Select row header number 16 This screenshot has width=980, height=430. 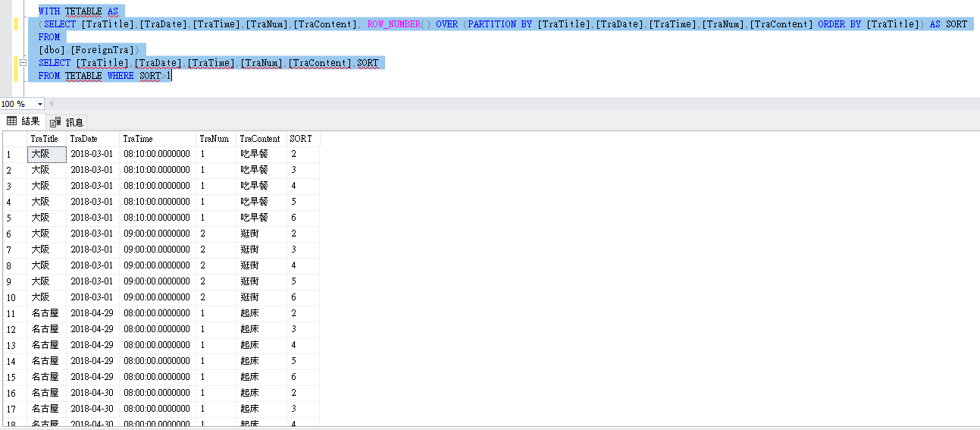(14, 393)
